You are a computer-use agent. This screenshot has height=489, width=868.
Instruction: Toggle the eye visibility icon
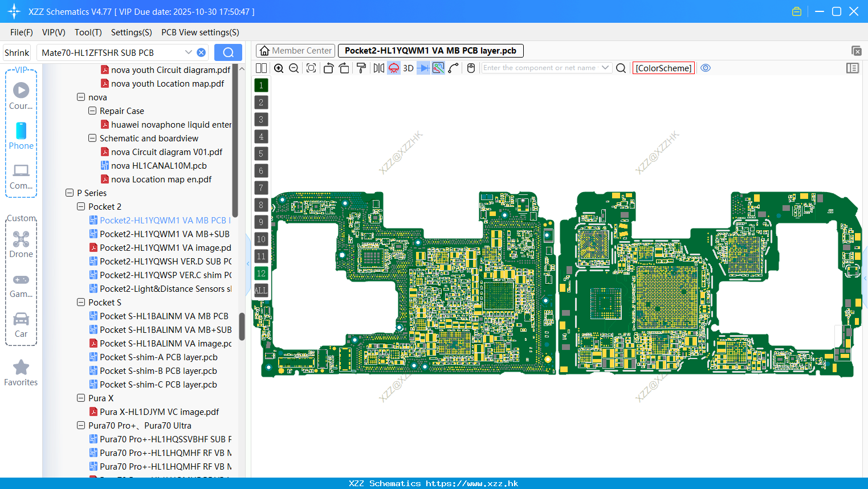(x=706, y=68)
